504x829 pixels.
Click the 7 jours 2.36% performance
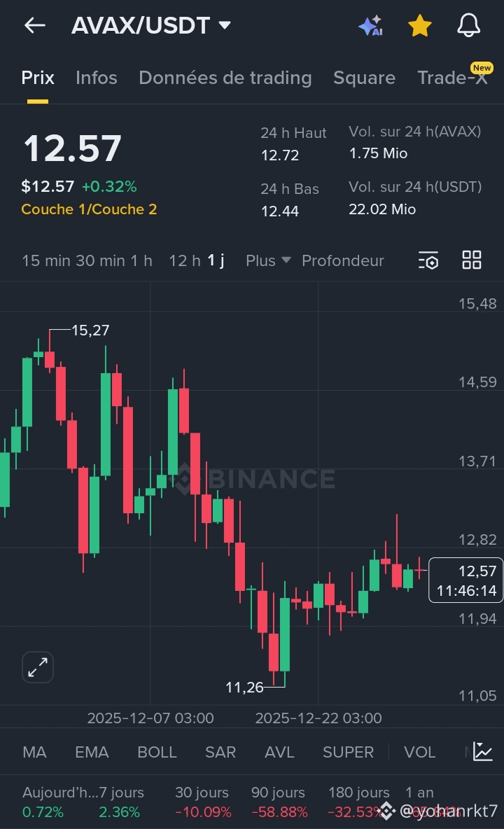click(x=121, y=802)
